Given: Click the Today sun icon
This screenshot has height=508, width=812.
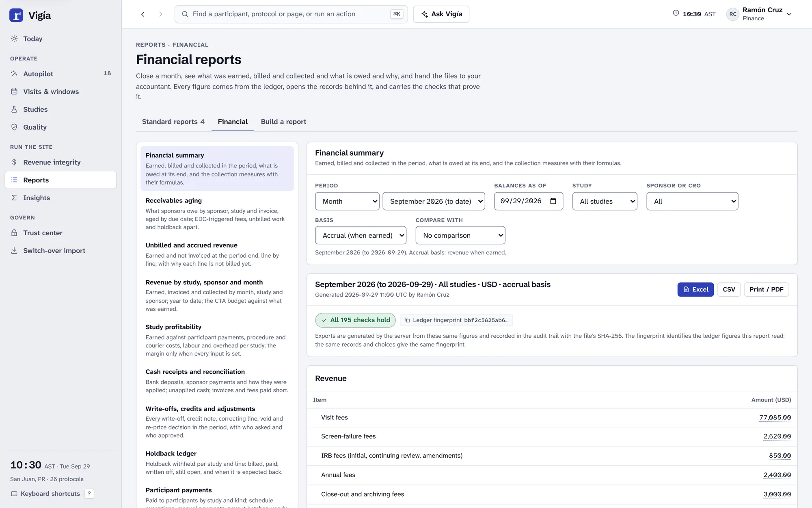Looking at the screenshot, I should 14,39.
